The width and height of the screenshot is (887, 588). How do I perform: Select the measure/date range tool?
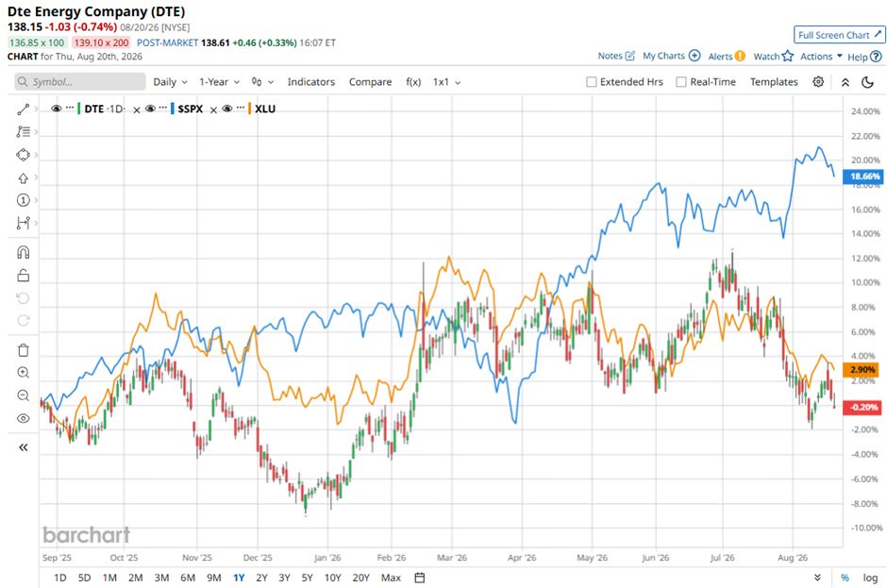24,223
